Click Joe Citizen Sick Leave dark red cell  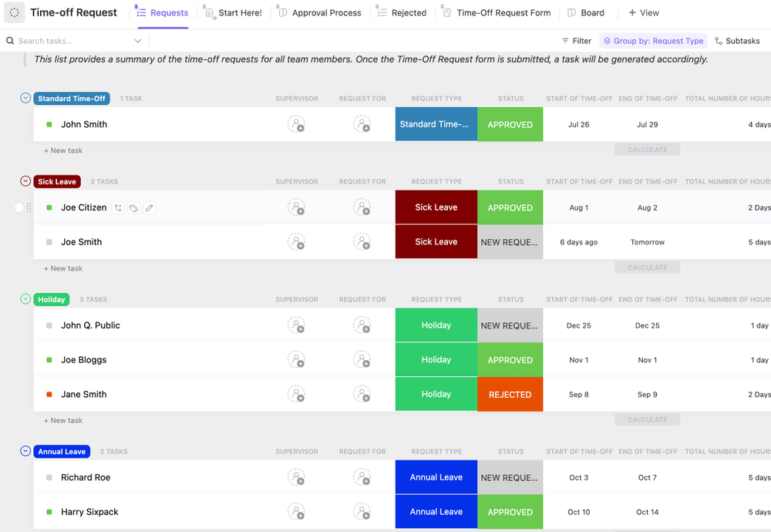(436, 207)
